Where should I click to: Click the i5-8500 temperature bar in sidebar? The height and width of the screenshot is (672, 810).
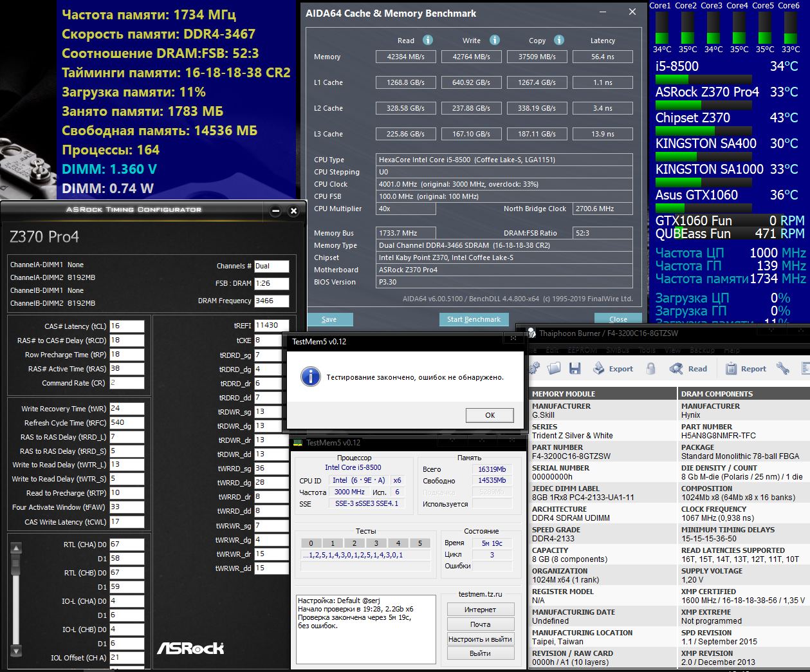click(x=703, y=80)
